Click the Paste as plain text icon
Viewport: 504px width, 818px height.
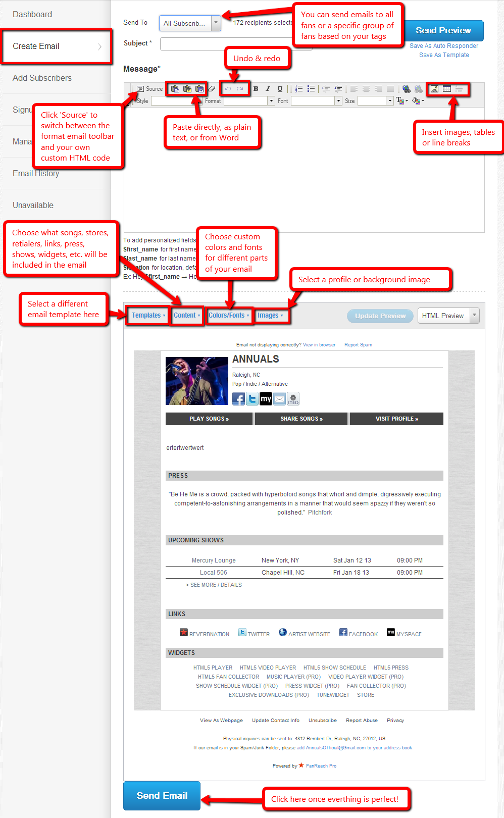coord(187,89)
